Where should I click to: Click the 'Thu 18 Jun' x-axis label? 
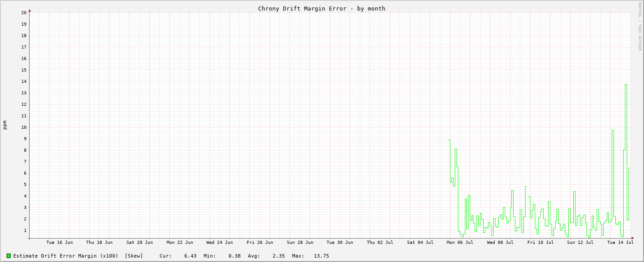[x=99, y=242]
